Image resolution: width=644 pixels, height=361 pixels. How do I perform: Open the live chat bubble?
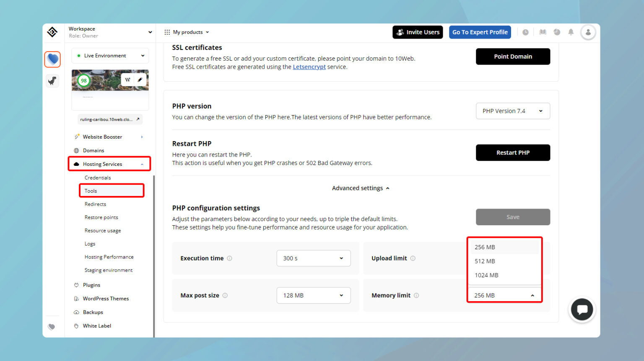[x=582, y=310]
